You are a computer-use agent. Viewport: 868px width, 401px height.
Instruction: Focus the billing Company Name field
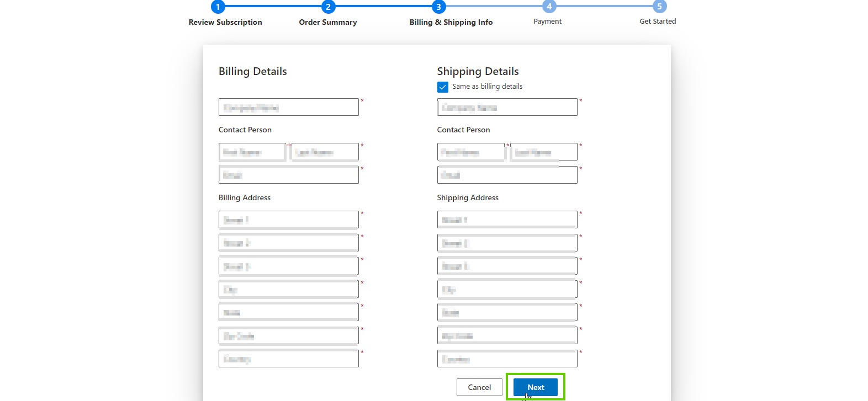[288, 107]
